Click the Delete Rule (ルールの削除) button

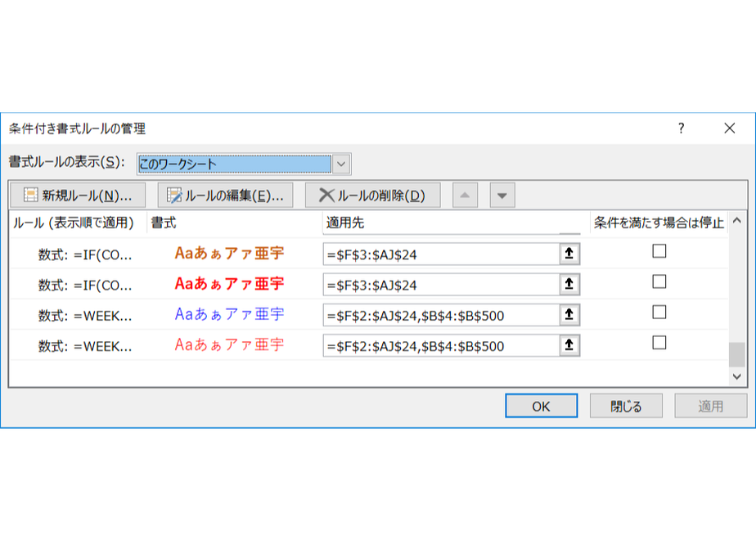[x=373, y=196]
